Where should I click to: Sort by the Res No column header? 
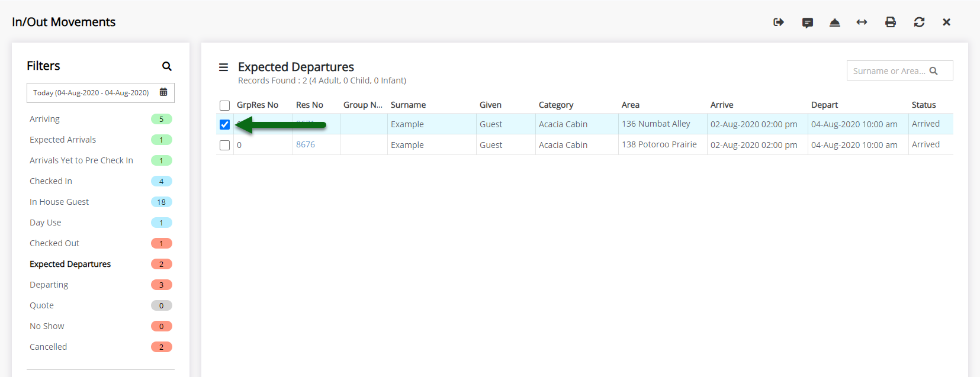[310, 105]
